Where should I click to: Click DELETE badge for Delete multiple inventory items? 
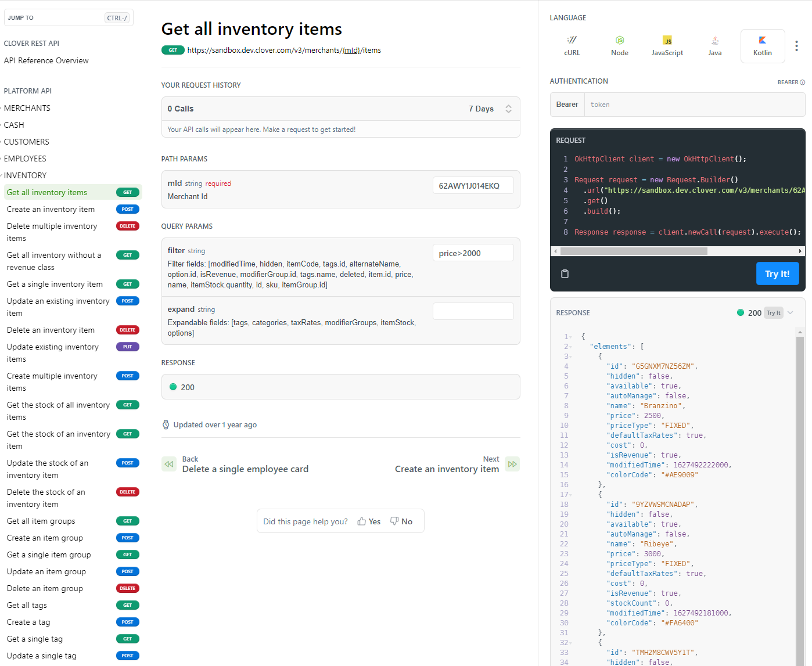pyautogui.click(x=128, y=226)
